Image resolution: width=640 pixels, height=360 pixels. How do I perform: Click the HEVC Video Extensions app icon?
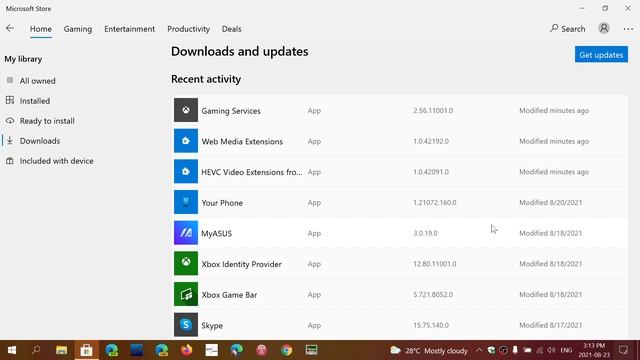pos(186,171)
